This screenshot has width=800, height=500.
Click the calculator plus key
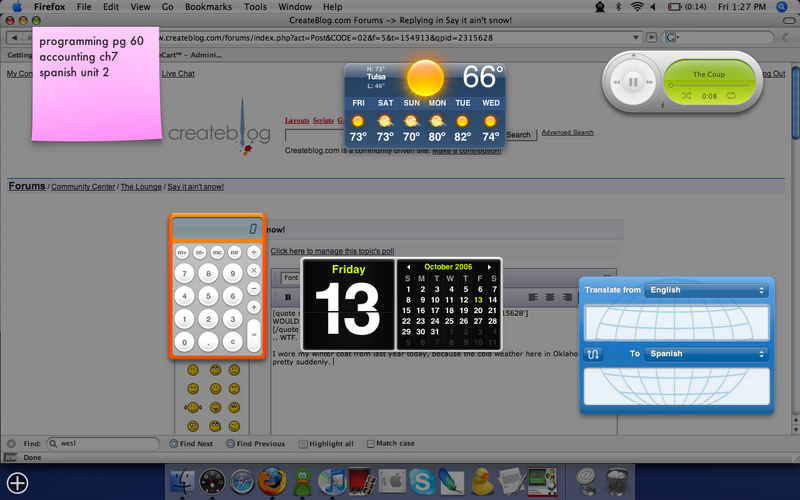254,307
